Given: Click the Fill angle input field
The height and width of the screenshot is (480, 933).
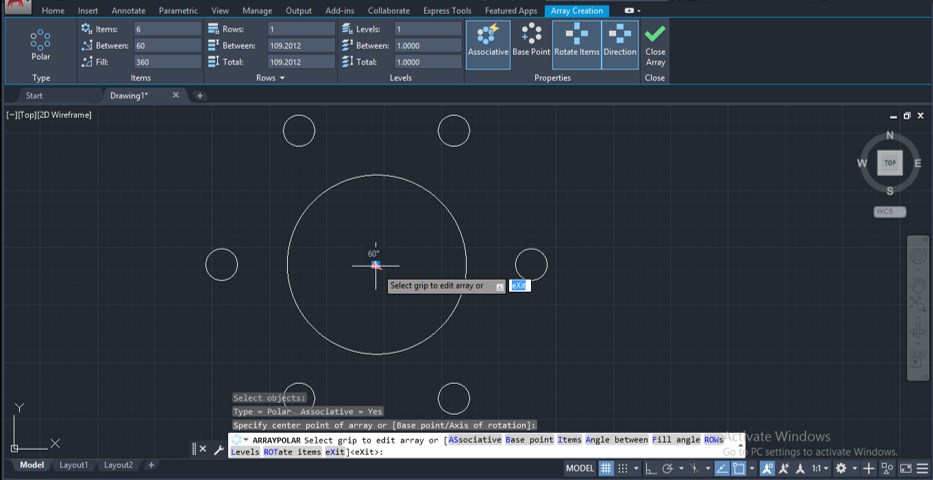Looking at the screenshot, I should tap(167, 62).
